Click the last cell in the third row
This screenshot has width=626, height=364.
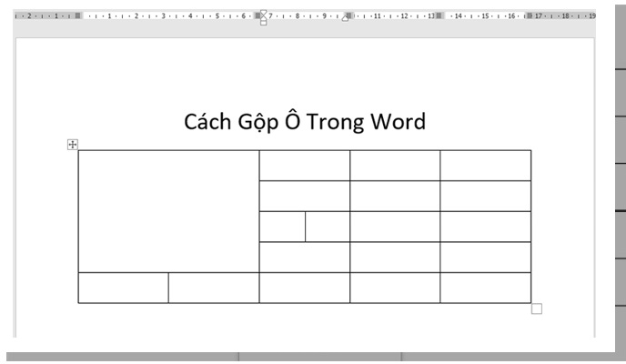(x=485, y=227)
